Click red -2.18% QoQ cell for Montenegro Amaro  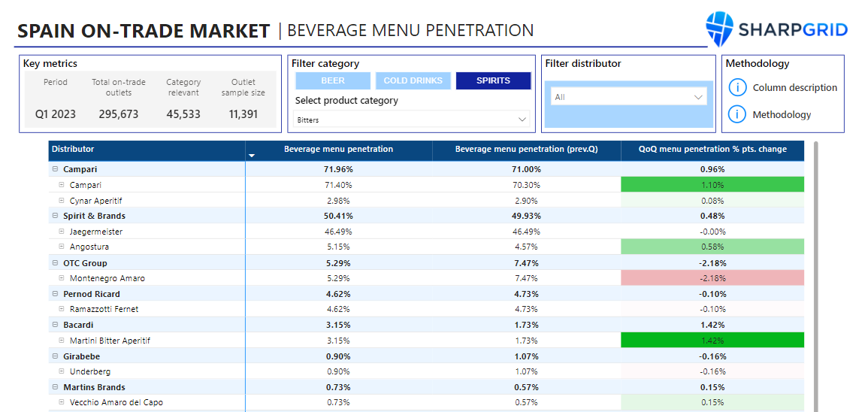(x=713, y=278)
